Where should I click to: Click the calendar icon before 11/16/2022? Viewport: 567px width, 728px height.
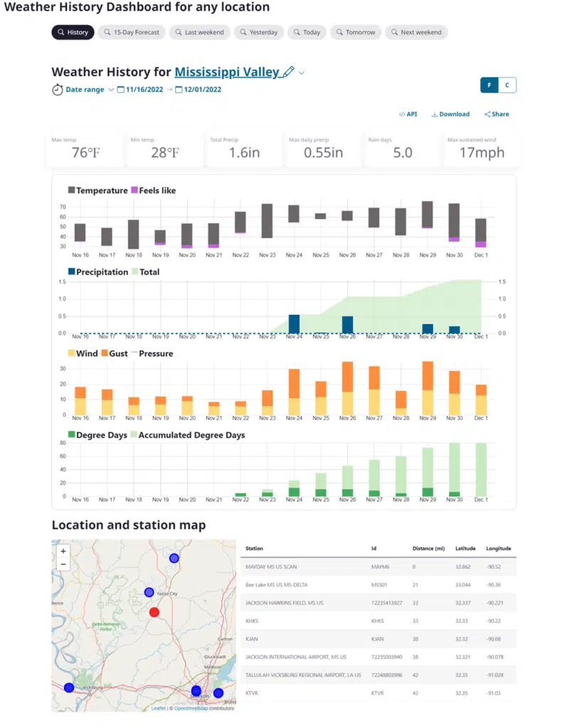coord(121,90)
